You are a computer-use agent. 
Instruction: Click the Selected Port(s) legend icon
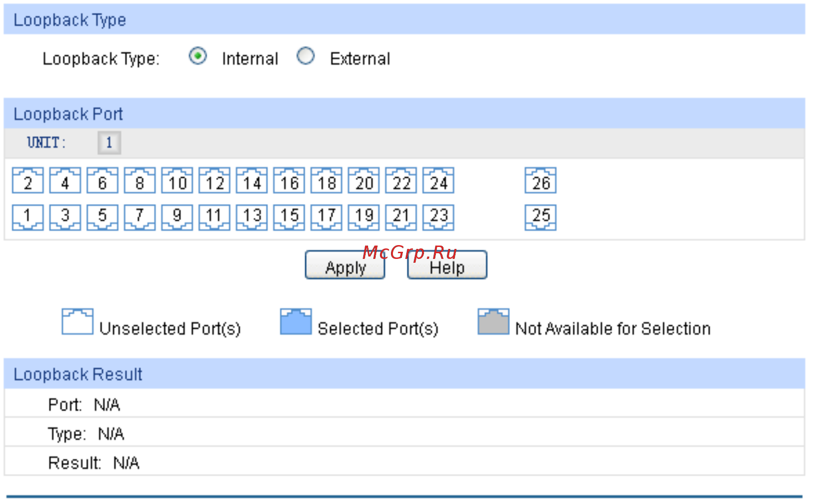pos(296,322)
